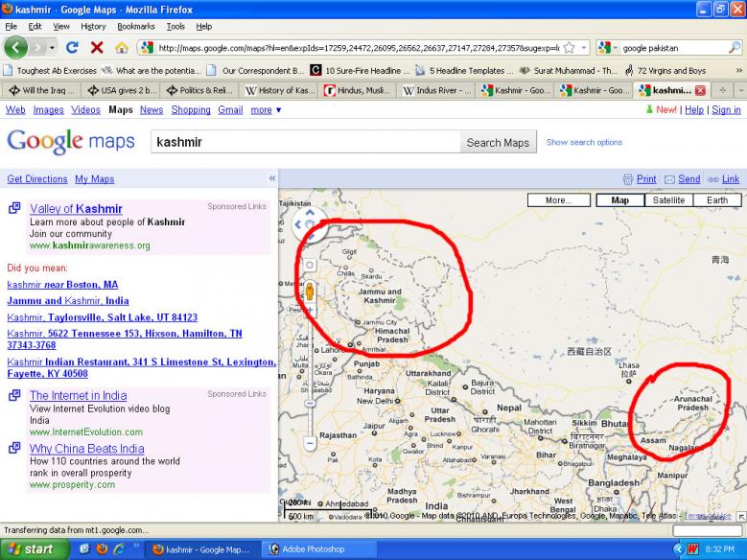Show more bookmarks via toolbar chevron

point(739,70)
